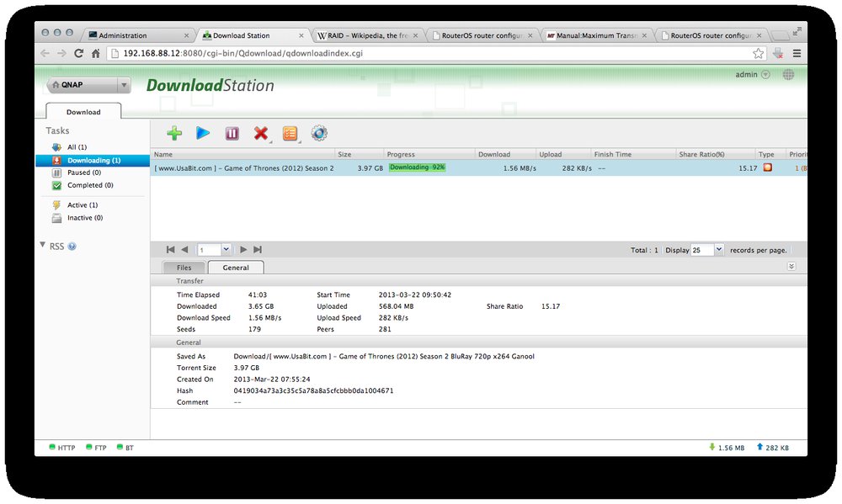Select Active (1) task filter

point(83,205)
